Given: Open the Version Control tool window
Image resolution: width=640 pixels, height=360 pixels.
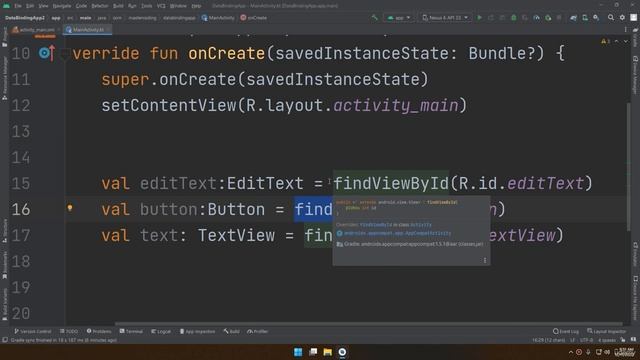Looking at the screenshot, I should click(33, 331).
